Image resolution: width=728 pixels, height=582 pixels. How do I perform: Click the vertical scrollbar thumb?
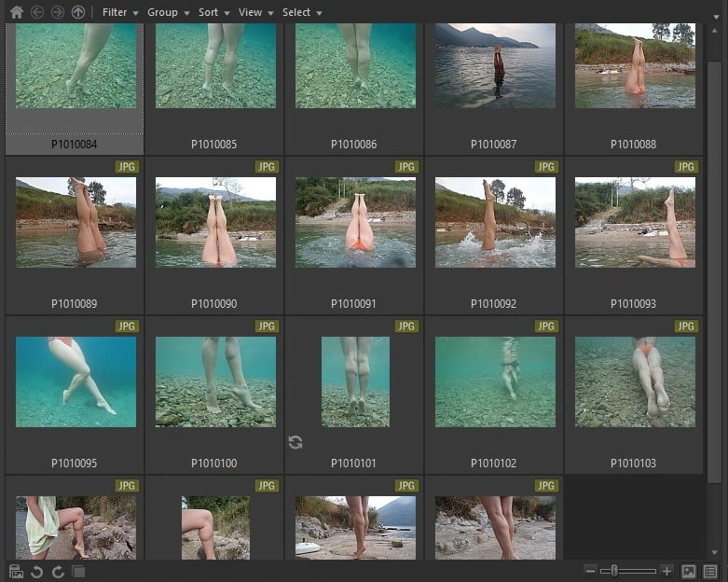tap(715, 271)
